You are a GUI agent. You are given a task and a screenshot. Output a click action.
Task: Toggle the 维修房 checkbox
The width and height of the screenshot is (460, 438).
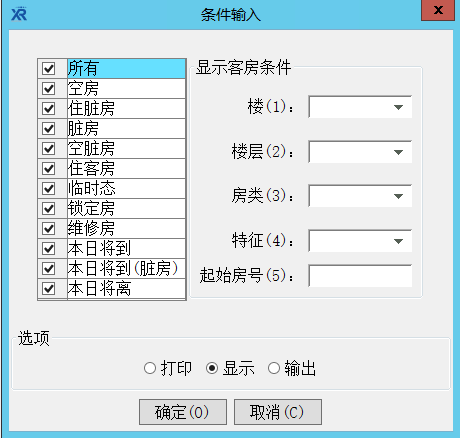(49, 229)
